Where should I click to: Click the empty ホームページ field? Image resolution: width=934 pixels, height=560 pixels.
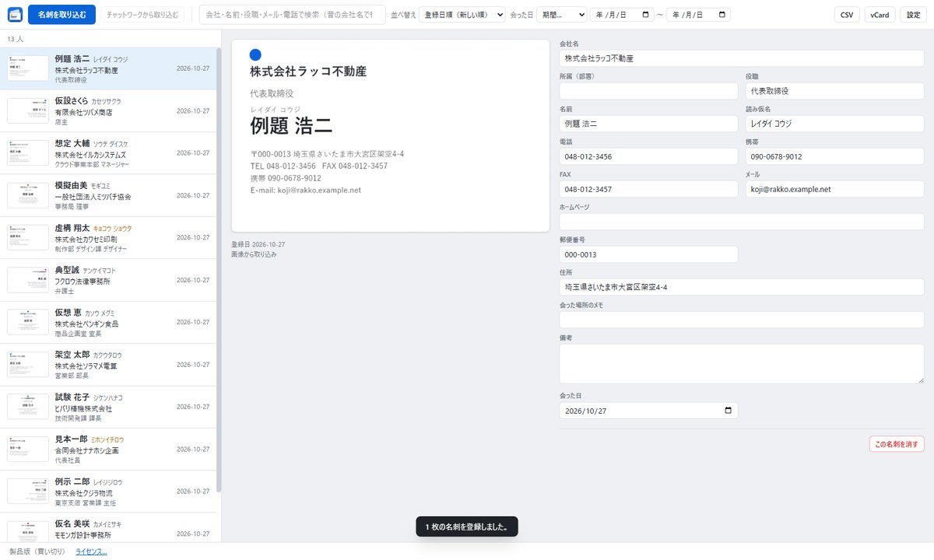742,222
